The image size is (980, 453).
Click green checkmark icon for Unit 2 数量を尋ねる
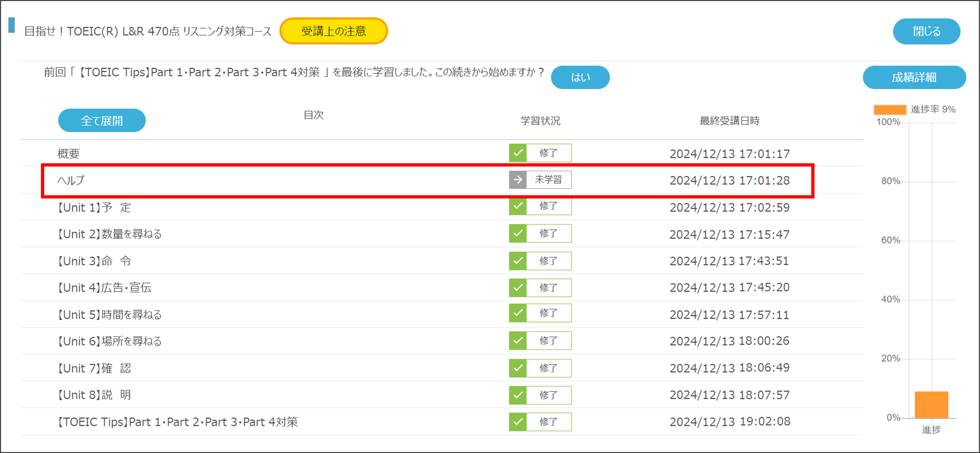pos(517,233)
